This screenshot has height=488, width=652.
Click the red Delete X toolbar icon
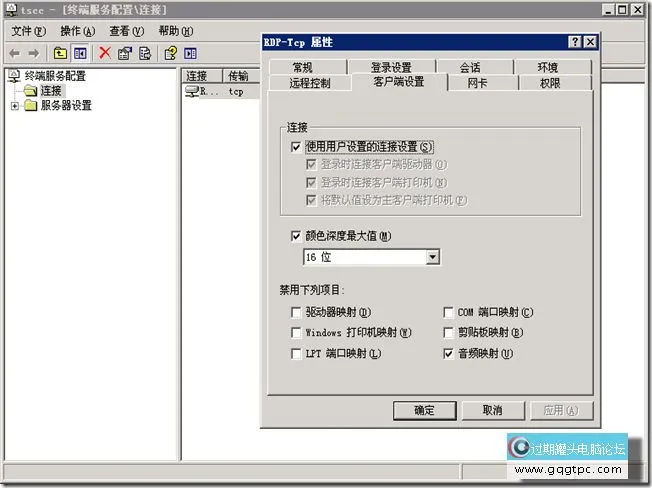(x=105, y=53)
